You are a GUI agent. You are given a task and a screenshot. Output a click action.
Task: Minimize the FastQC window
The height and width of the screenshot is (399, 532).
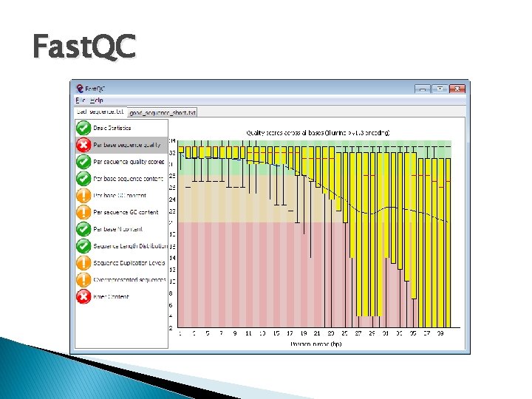423,89
